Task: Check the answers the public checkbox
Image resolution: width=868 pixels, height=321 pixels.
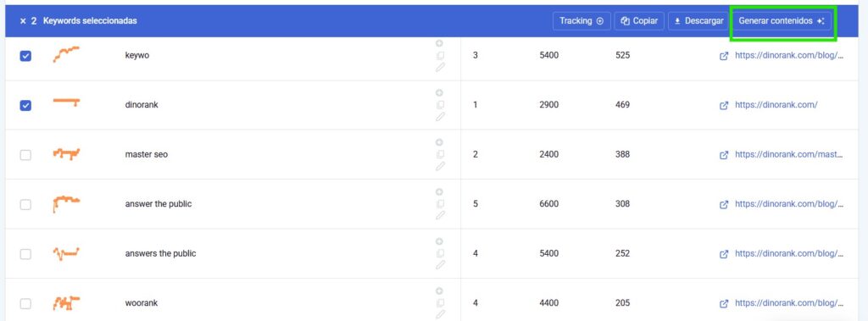Action: pyautogui.click(x=25, y=254)
